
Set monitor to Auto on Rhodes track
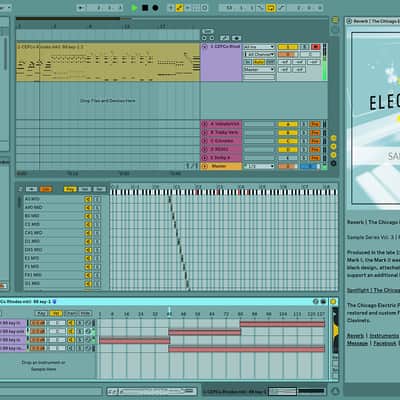point(259,62)
